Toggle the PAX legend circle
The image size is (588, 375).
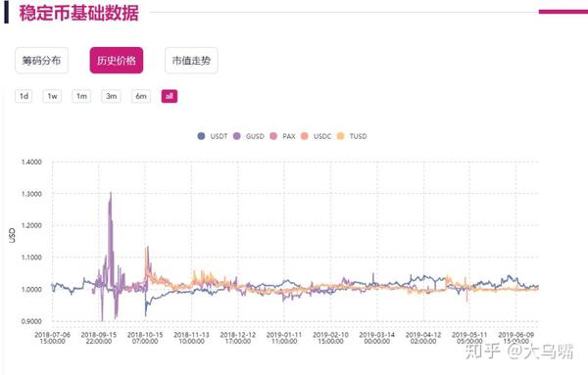(273, 136)
